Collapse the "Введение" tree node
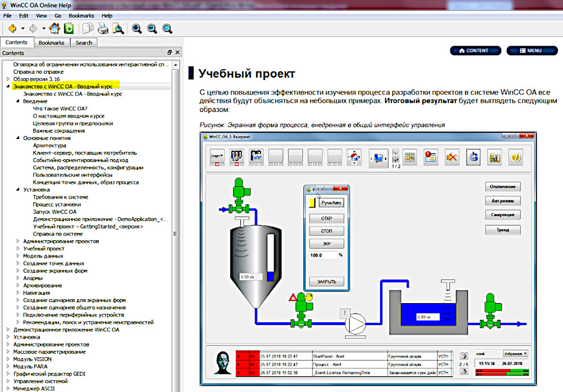563x392 pixels. (x=17, y=101)
